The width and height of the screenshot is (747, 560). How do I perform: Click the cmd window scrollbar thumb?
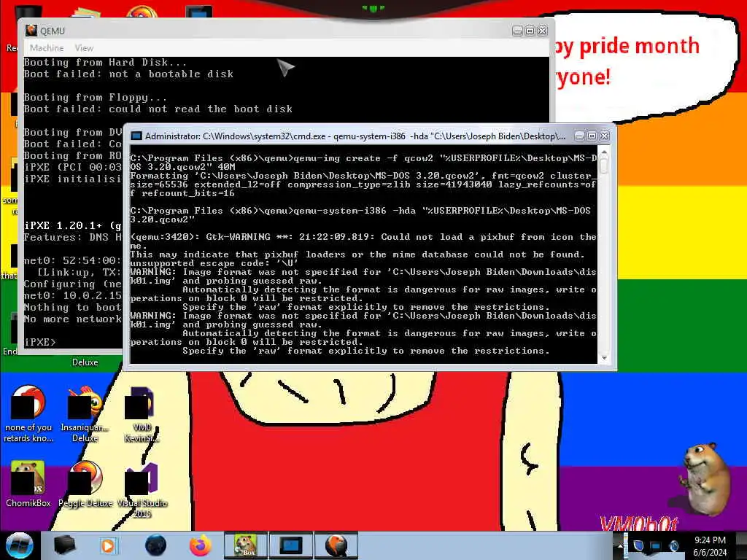pos(604,166)
